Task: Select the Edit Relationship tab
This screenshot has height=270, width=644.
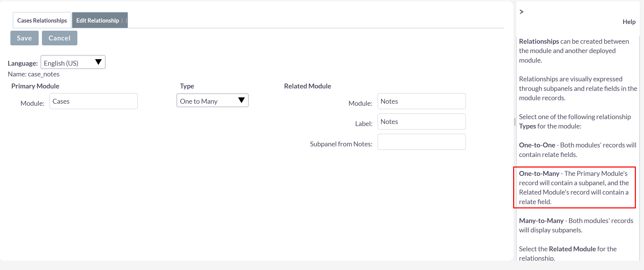Action: [x=97, y=21]
